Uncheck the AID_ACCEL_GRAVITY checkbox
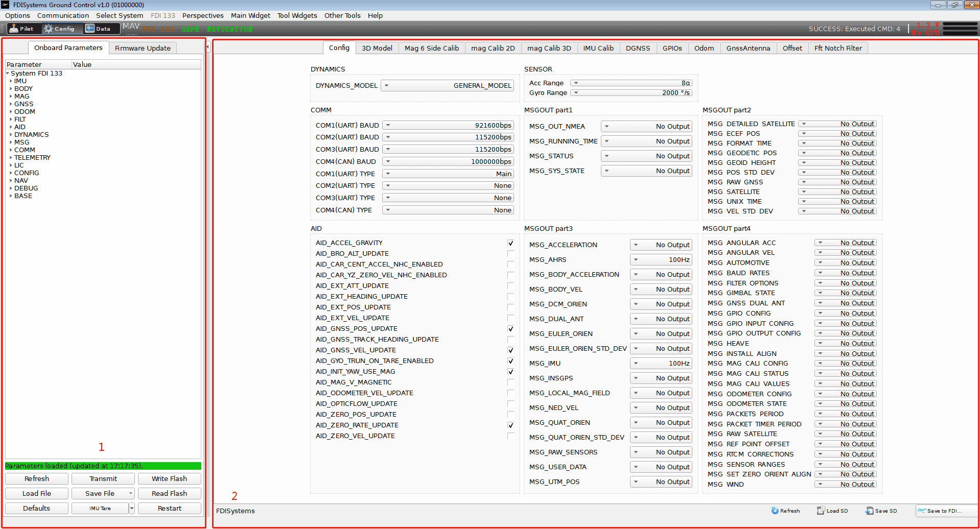Viewport: 980px width, 529px height. pyautogui.click(x=510, y=243)
